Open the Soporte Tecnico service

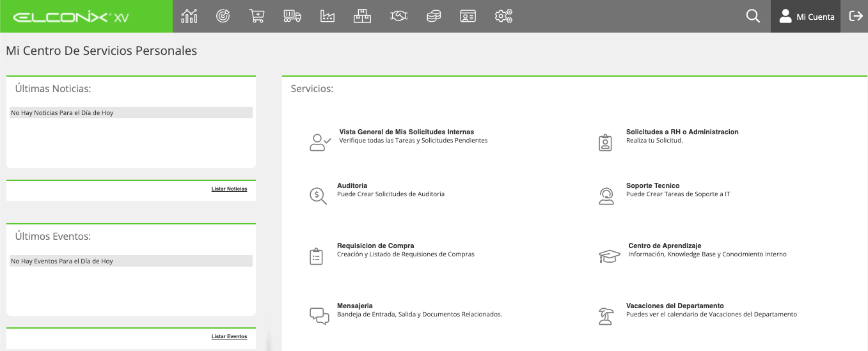point(652,185)
